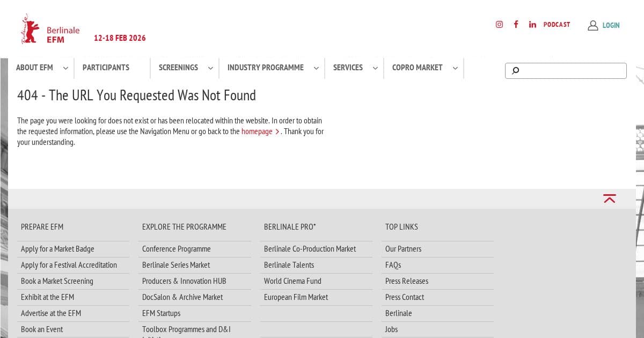Open World Cinema Fund link
Viewport: 644px width, 338px height.
point(292,281)
